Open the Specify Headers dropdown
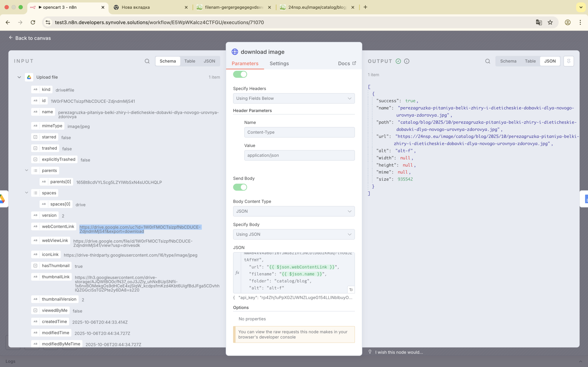588x367 pixels. pos(294,98)
